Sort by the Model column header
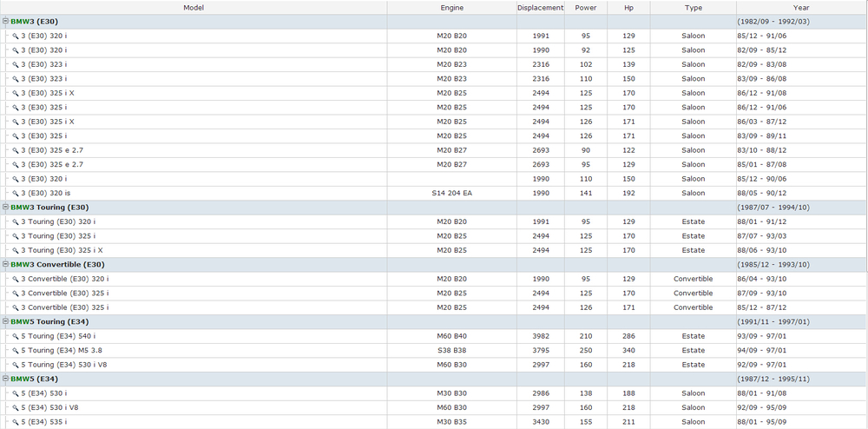Viewport: 868px width, 429px height. tap(194, 8)
